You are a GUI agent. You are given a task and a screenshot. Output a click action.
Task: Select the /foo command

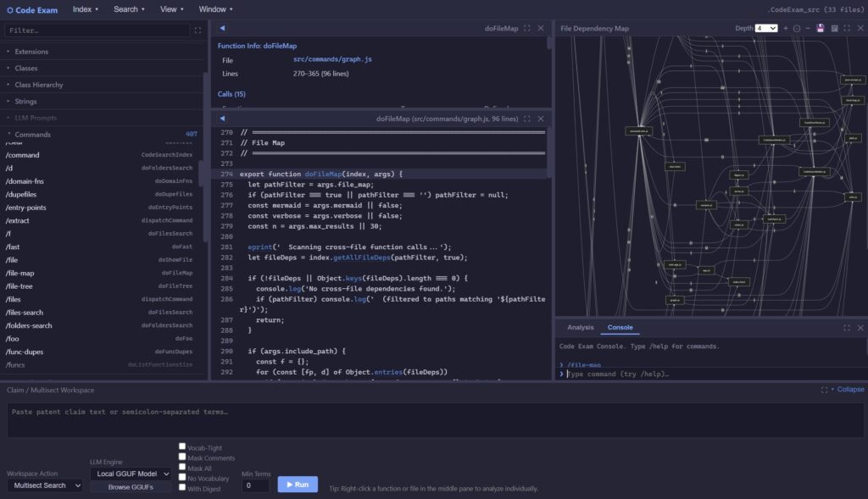coord(100,339)
